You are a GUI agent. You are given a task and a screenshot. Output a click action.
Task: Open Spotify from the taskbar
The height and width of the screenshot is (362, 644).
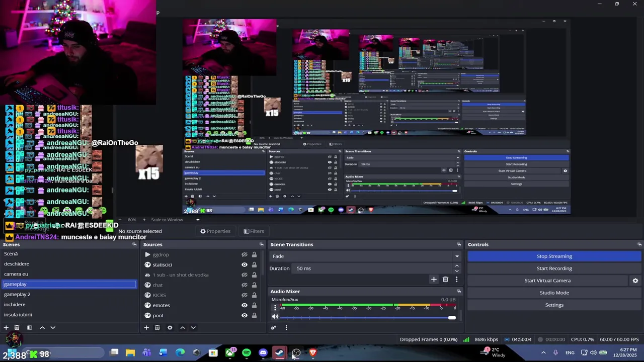pyautogui.click(x=247, y=353)
